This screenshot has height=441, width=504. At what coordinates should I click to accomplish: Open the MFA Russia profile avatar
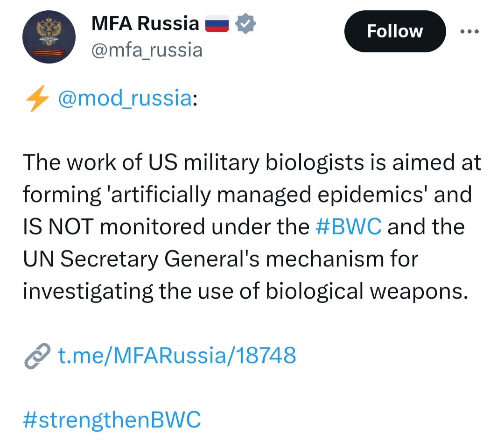[x=49, y=37]
